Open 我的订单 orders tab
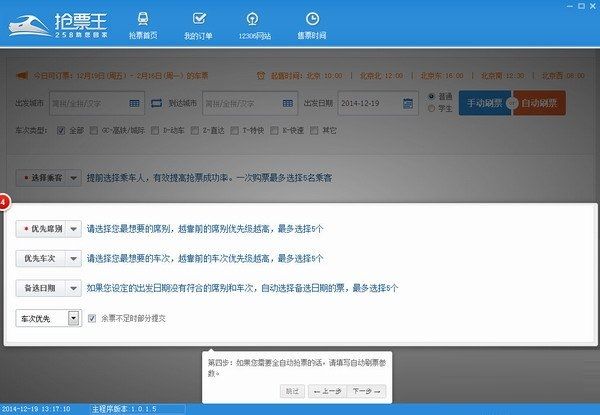 198,26
